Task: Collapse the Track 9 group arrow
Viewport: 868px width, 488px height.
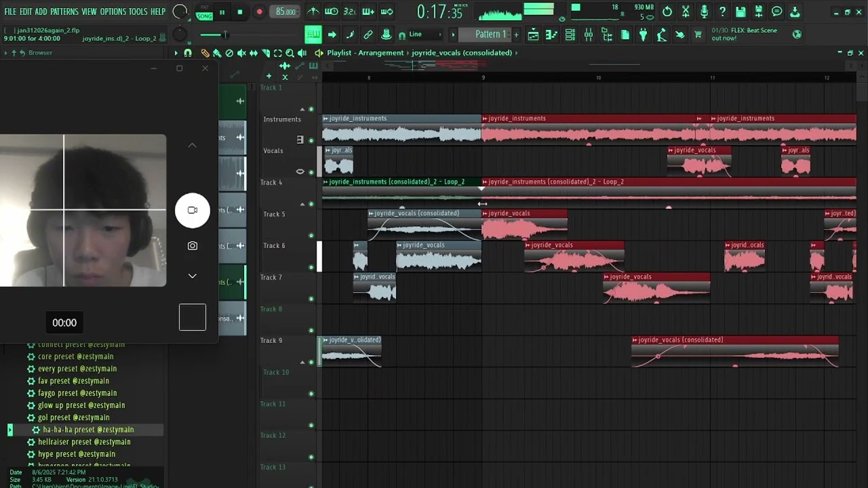Action: point(302,362)
